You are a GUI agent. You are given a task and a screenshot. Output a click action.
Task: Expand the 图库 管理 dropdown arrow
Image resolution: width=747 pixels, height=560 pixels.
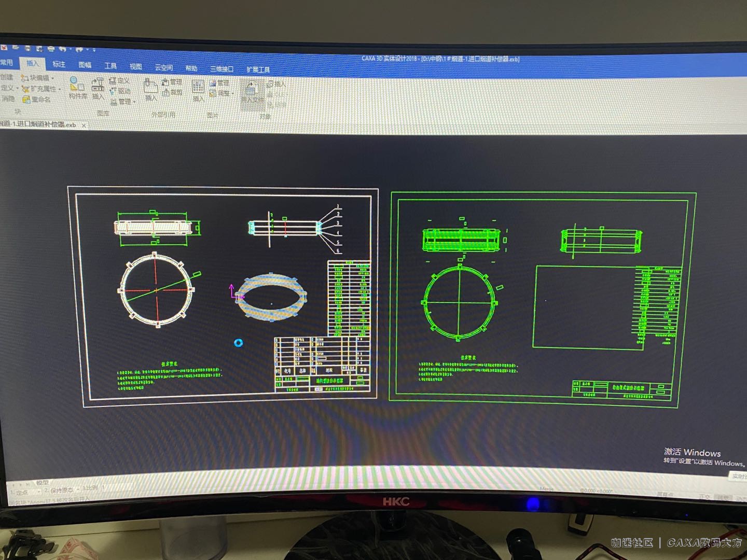pos(134,102)
